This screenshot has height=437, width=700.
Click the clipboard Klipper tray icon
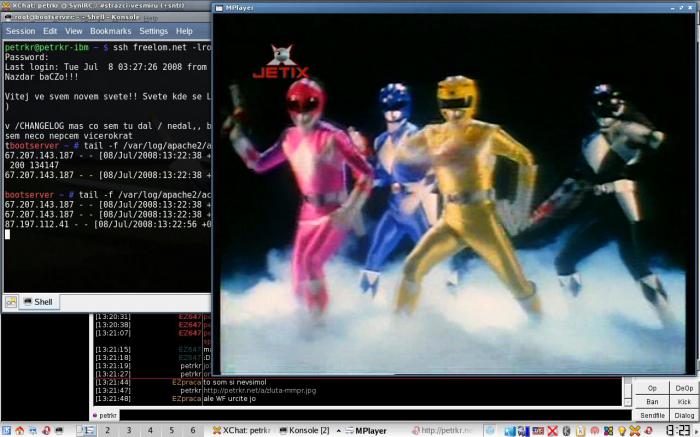[x=580, y=431]
